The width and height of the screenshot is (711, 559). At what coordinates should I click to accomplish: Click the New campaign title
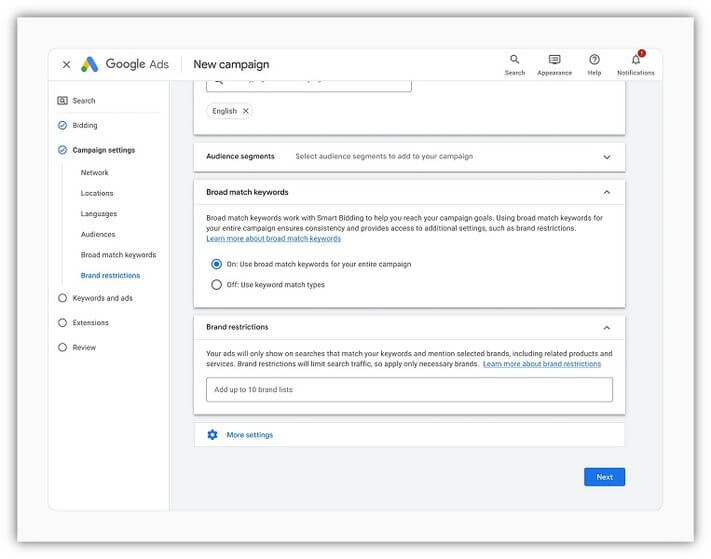231,64
